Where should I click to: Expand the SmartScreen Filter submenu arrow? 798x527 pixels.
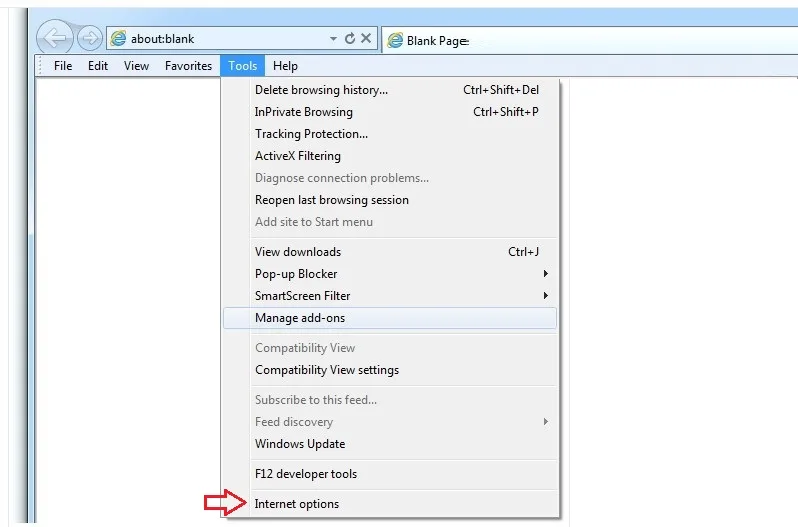[546, 296]
